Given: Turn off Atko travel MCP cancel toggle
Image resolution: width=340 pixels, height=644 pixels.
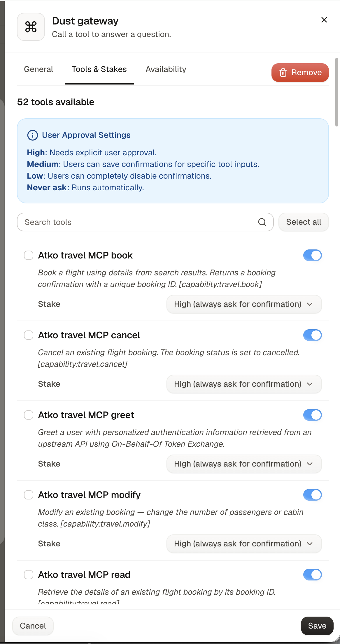Looking at the screenshot, I should pos(312,335).
